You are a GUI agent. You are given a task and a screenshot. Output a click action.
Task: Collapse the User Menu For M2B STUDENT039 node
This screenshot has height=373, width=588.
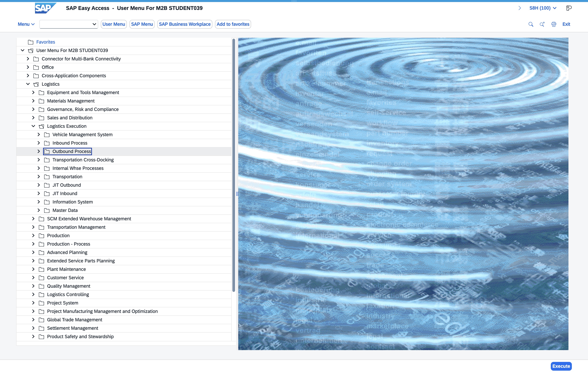click(22, 50)
